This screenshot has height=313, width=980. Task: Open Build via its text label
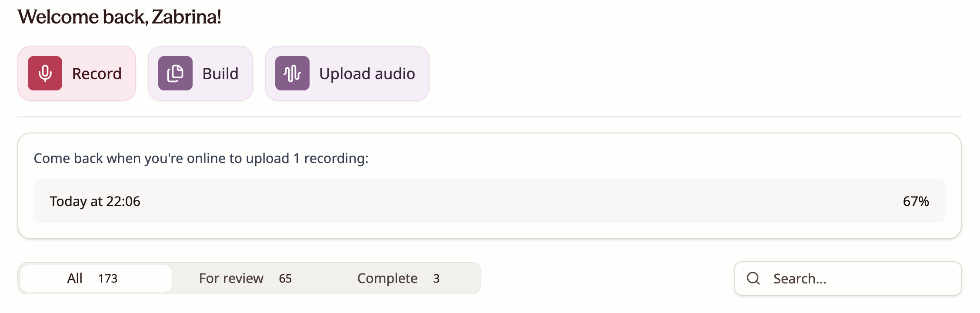pos(220,74)
